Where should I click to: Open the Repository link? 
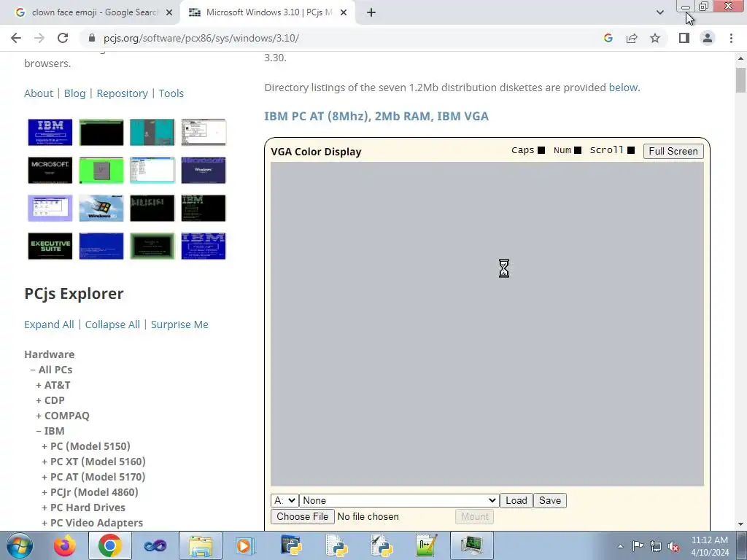pos(122,93)
